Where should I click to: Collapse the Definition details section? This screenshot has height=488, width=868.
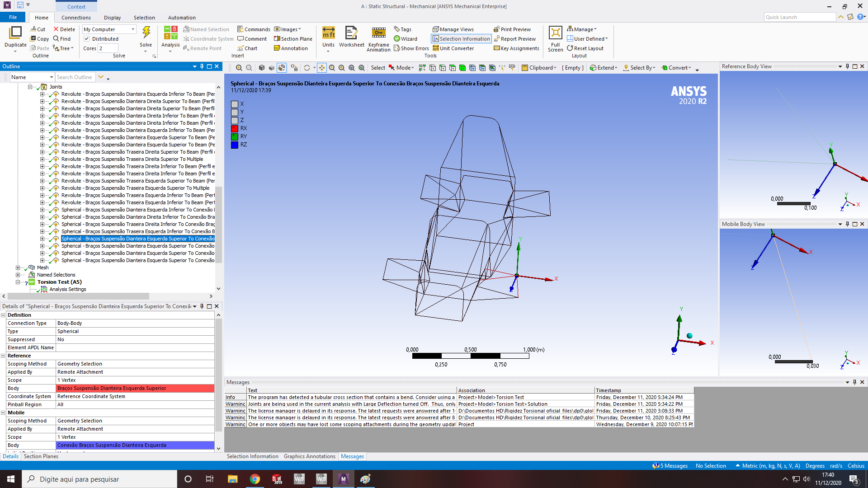point(3,315)
